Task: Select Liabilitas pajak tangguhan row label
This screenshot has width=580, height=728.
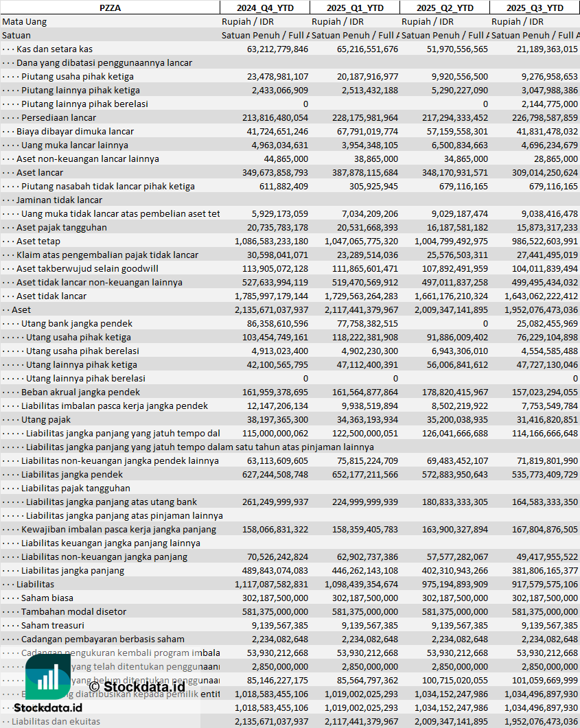Action: click(76, 489)
